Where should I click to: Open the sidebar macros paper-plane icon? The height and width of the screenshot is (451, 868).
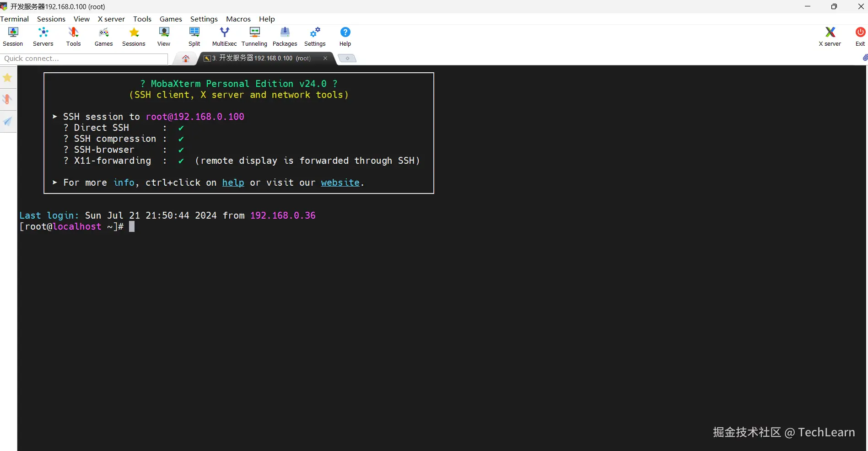click(8, 121)
